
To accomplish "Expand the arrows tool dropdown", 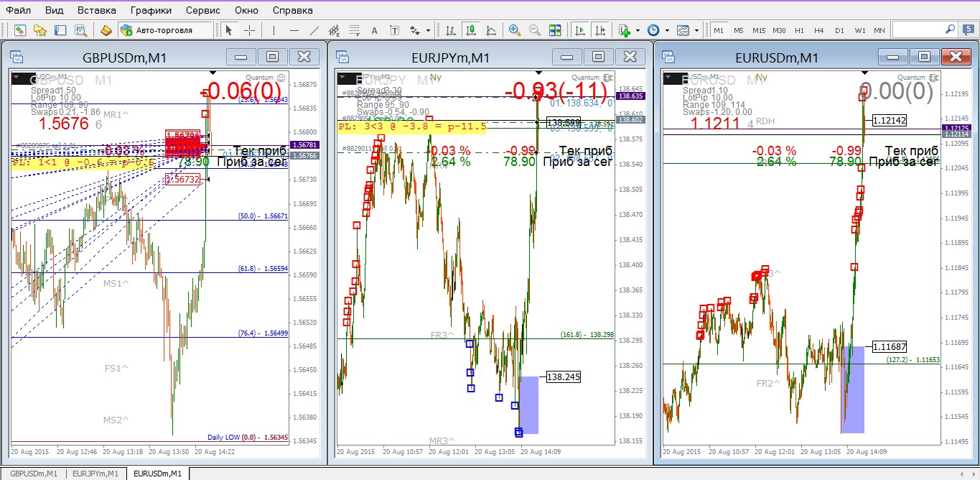I will [x=429, y=30].
